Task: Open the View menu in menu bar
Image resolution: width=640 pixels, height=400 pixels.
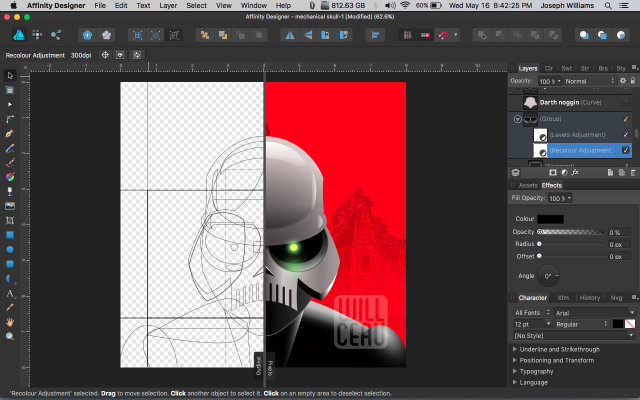Action: (224, 5)
